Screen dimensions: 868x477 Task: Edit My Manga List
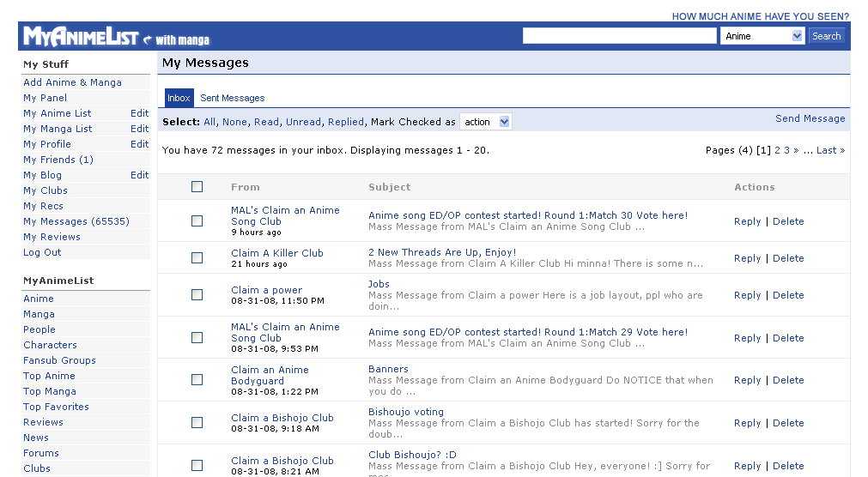pyautogui.click(x=139, y=129)
